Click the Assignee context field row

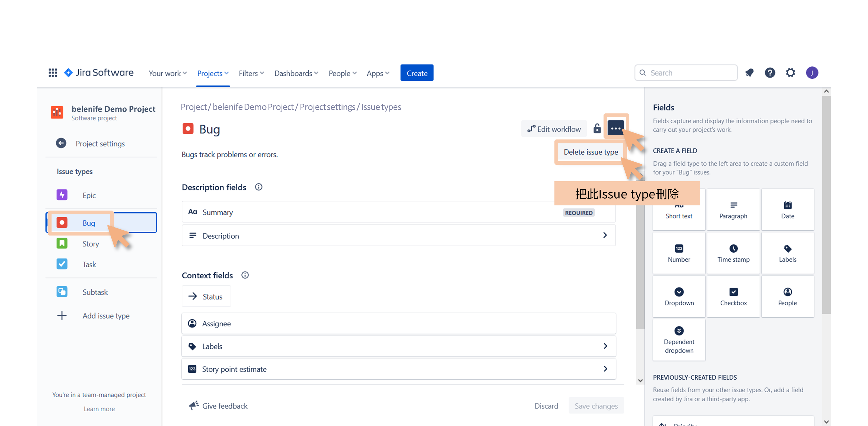click(399, 323)
